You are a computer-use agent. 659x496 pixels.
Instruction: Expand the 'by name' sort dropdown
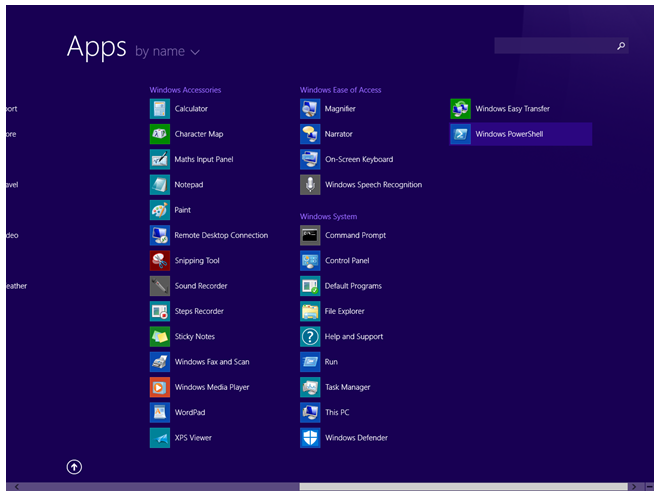click(167, 51)
